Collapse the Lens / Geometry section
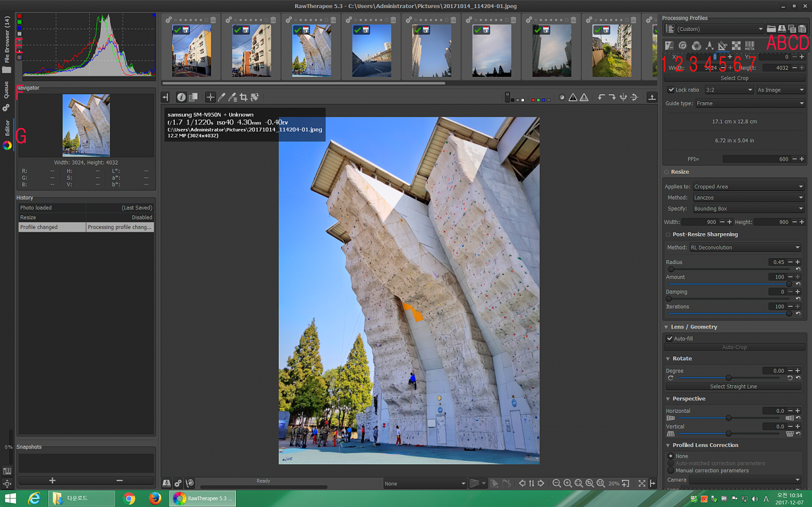Image resolution: width=812 pixels, height=507 pixels. pos(666,327)
